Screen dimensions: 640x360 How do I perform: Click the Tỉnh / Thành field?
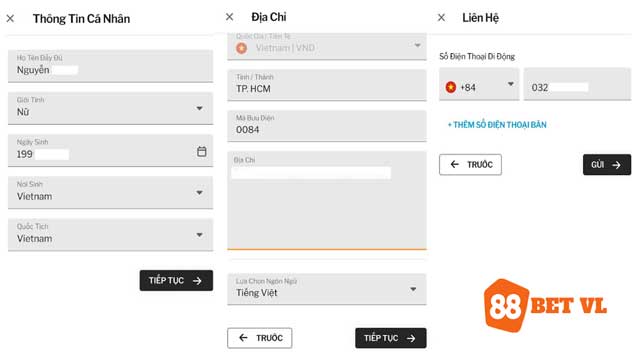[327, 85]
